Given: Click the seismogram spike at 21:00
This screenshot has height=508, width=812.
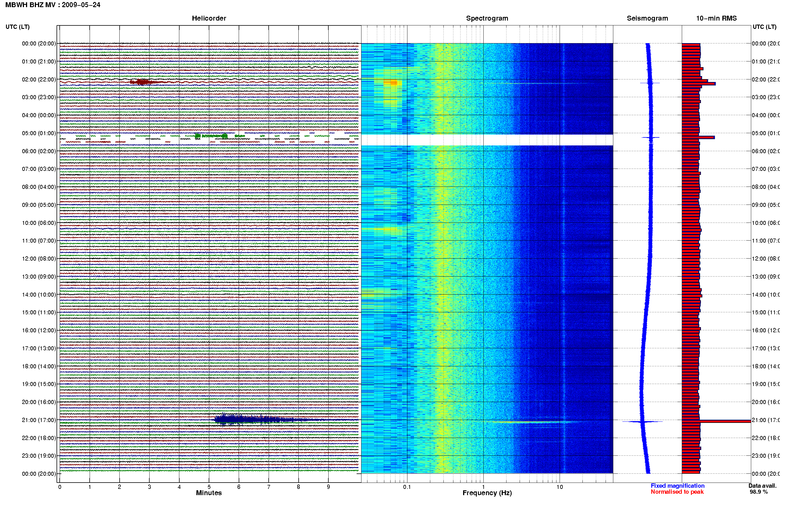Looking at the screenshot, I should coord(642,421).
